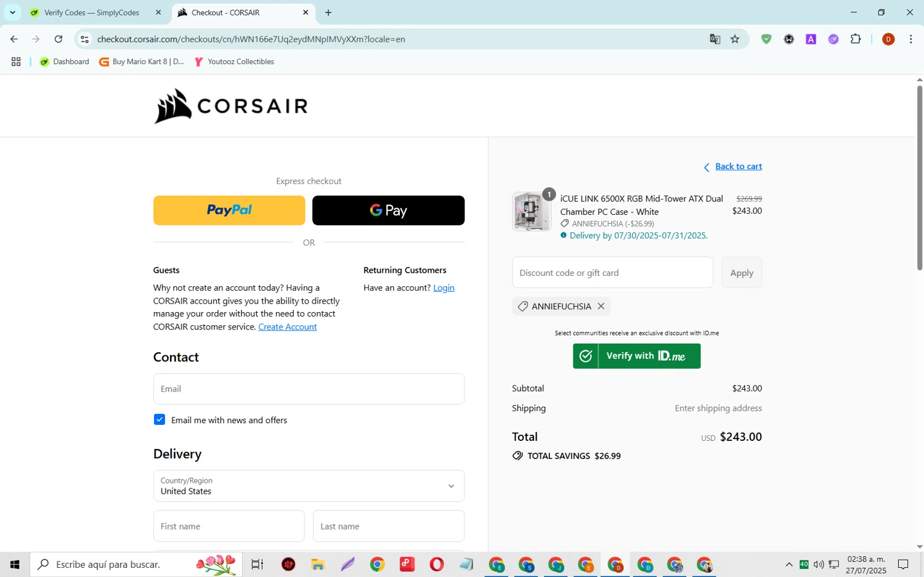Click the Corsair logo
Viewport: 924px width, 577px height.
[230, 106]
